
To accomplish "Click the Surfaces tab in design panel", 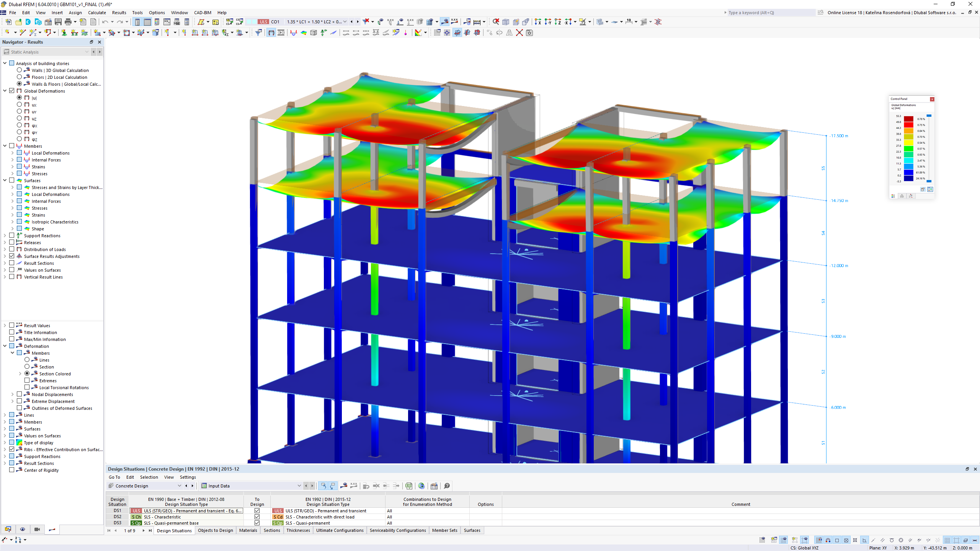I will [472, 530].
